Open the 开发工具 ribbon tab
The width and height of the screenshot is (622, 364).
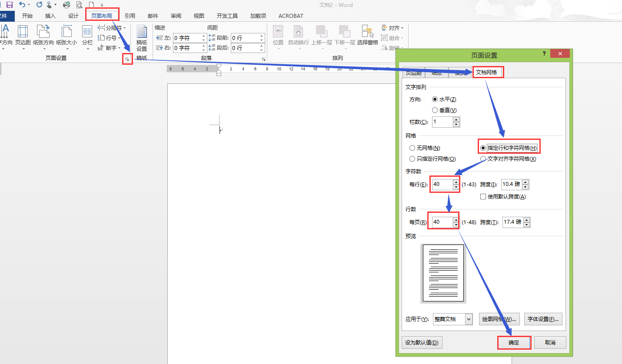(x=227, y=16)
